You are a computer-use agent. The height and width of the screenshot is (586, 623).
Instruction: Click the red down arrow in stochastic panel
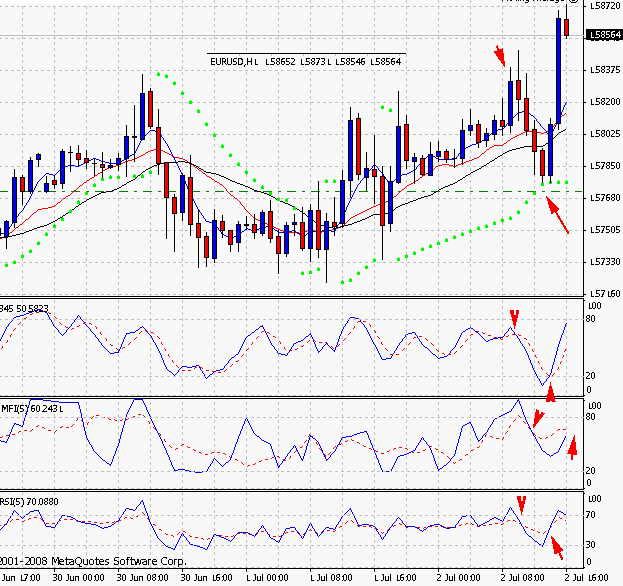point(514,318)
